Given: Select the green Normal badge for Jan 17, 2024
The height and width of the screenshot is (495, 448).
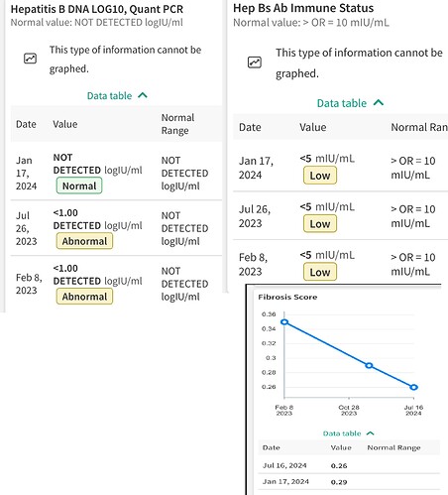Looking at the screenshot, I should [79, 186].
